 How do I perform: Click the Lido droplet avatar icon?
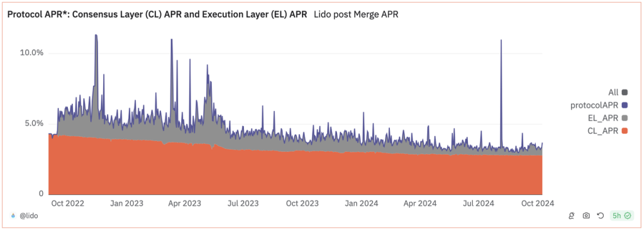pyautogui.click(x=13, y=216)
